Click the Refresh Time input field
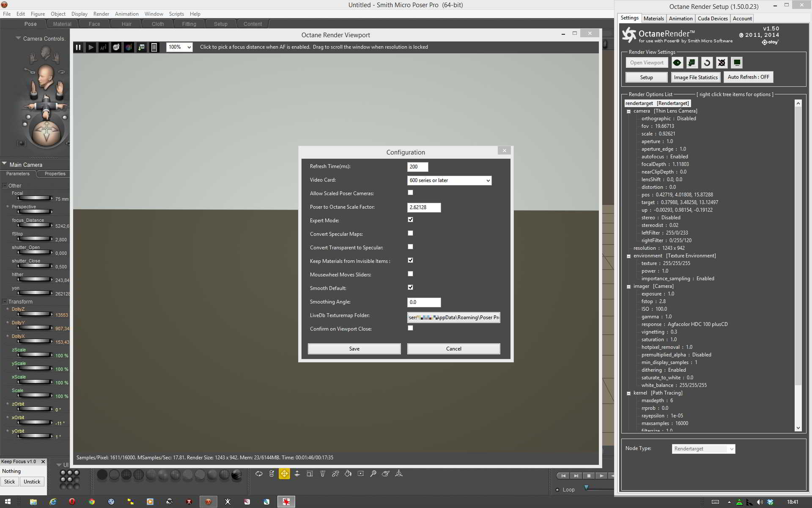This screenshot has height=508, width=812. pyautogui.click(x=417, y=167)
